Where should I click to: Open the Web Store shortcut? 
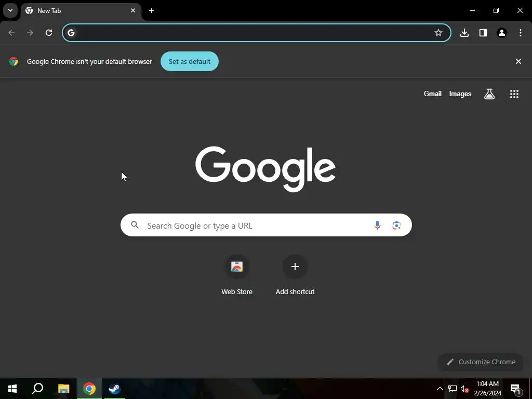click(237, 275)
